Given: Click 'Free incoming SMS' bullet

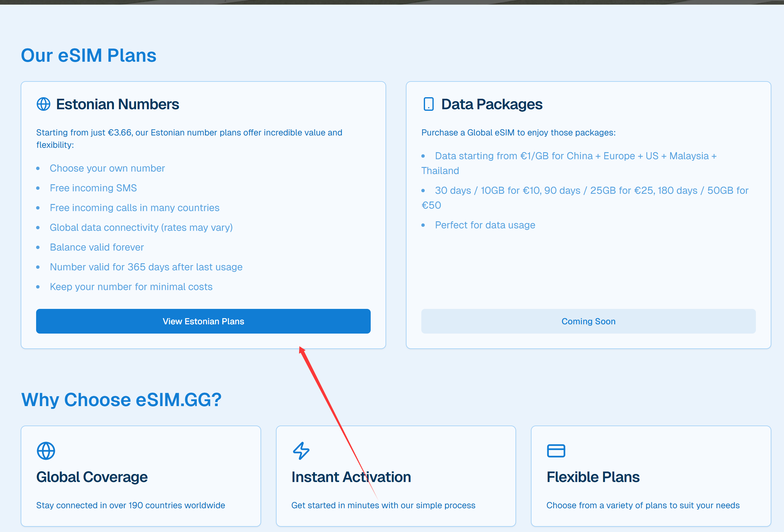Looking at the screenshot, I should tap(94, 188).
